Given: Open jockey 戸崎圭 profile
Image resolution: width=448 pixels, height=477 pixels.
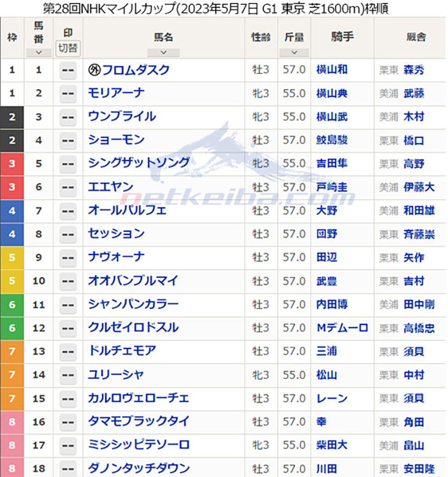Looking at the screenshot, I should pyautogui.click(x=332, y=187).
